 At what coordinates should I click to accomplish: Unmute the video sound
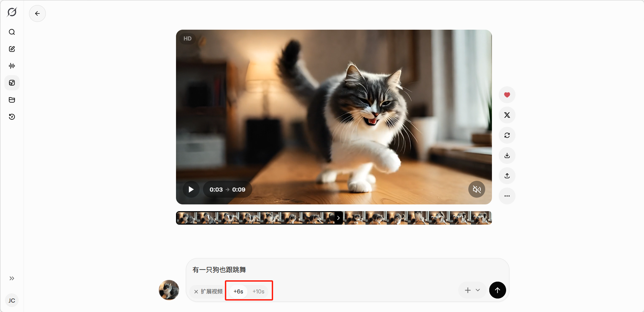(476, 189)
